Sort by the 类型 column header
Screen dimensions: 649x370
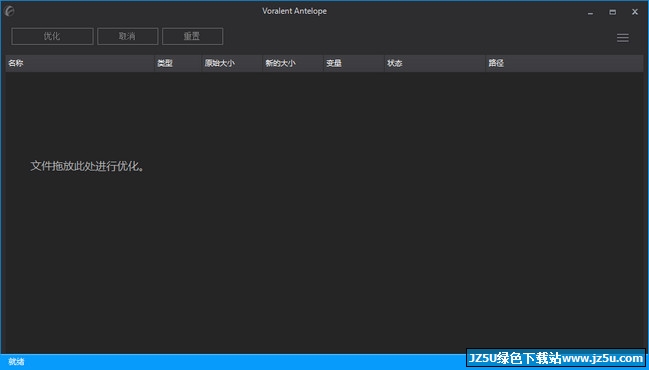pyautogui.click(x=178, y=63)
